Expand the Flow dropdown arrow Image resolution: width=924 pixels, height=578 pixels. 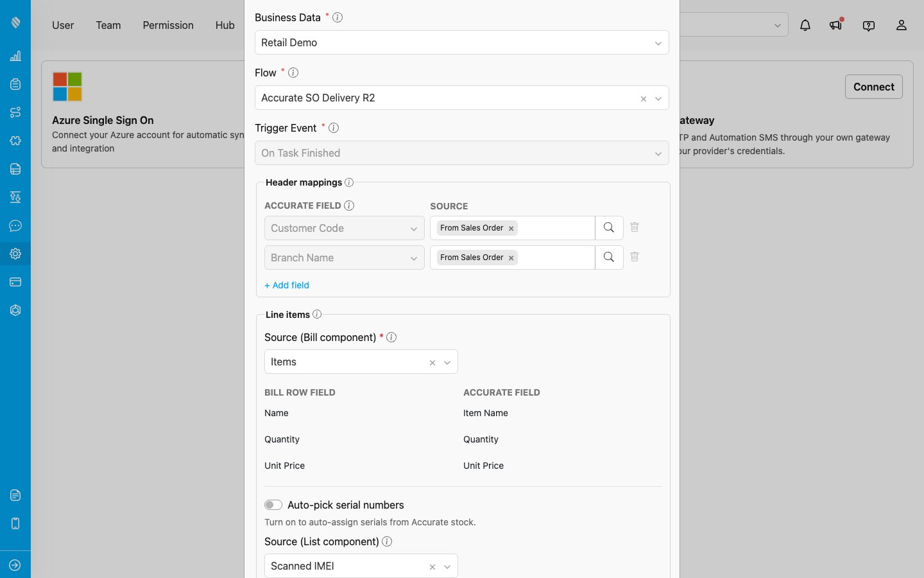pos(658,98)
